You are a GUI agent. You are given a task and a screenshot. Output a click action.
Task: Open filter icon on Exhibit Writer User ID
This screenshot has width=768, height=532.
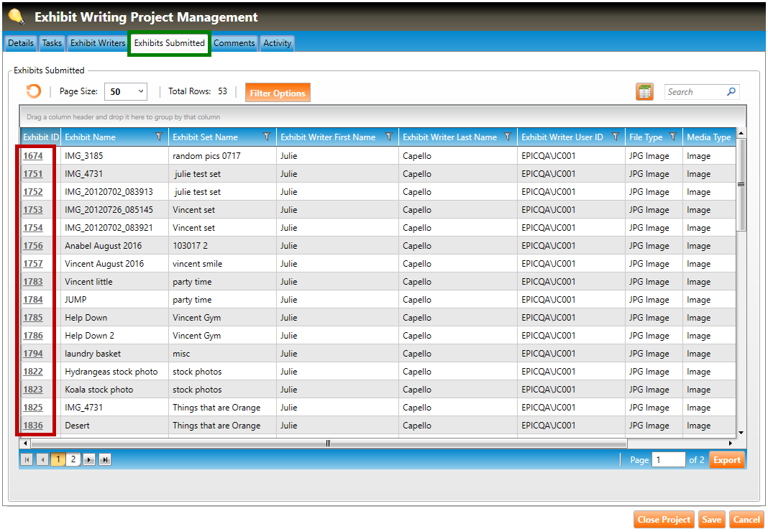(x=616, y=137)
